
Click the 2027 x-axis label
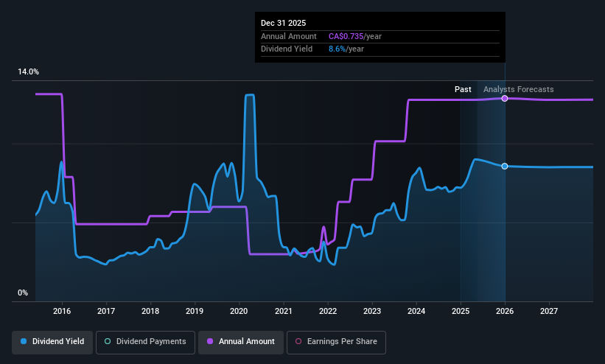tap(549, 311)
